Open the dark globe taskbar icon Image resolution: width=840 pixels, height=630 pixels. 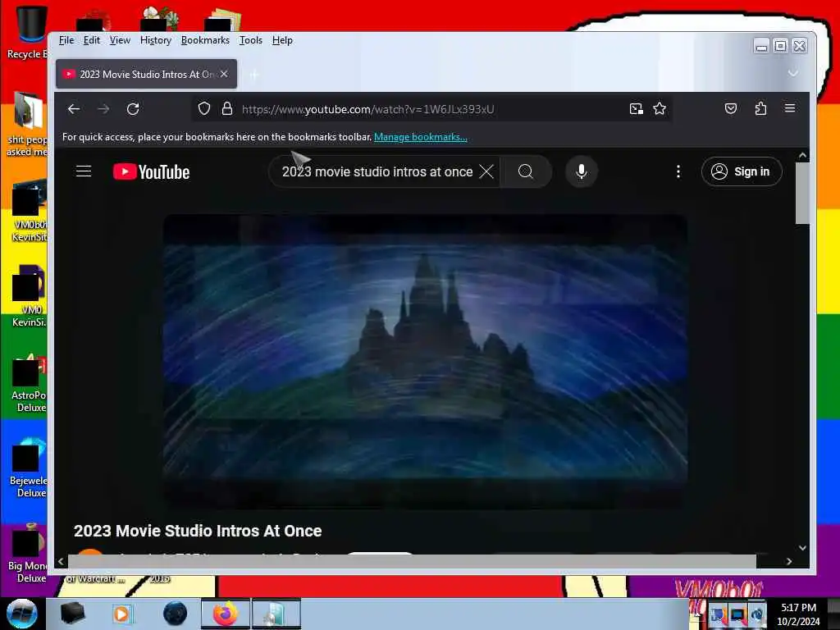[x=176, y=614]
